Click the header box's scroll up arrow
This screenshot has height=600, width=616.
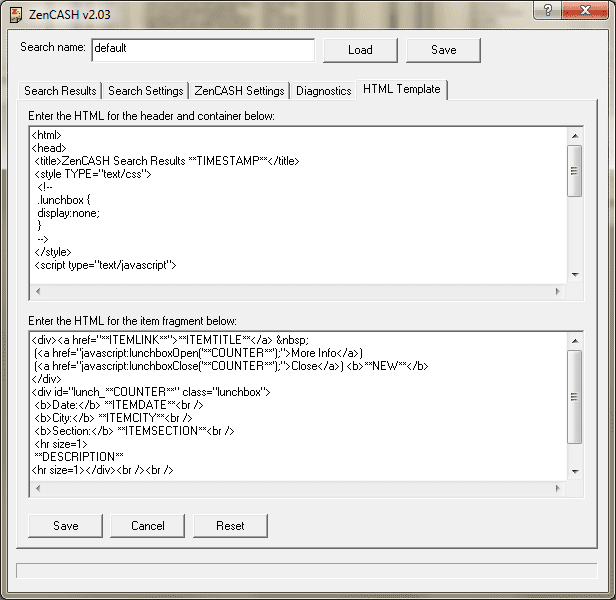[x=574, y=135]
